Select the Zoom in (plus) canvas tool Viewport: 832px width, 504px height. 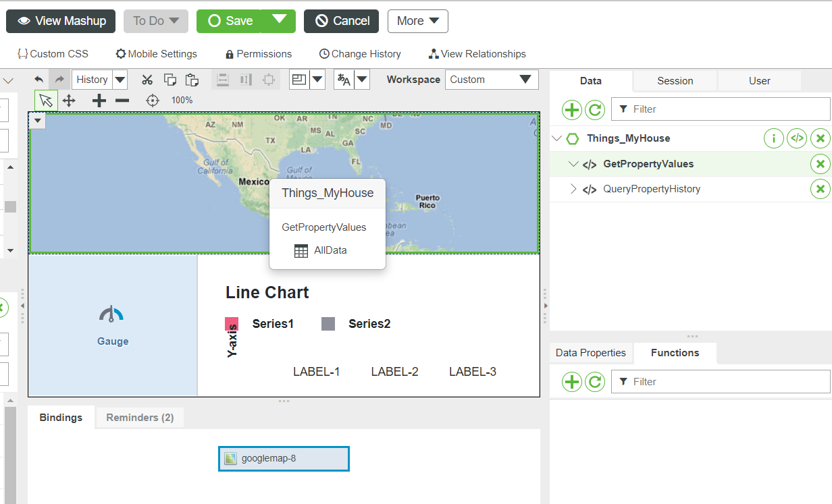pyautogui.click(x=99, y=100)
